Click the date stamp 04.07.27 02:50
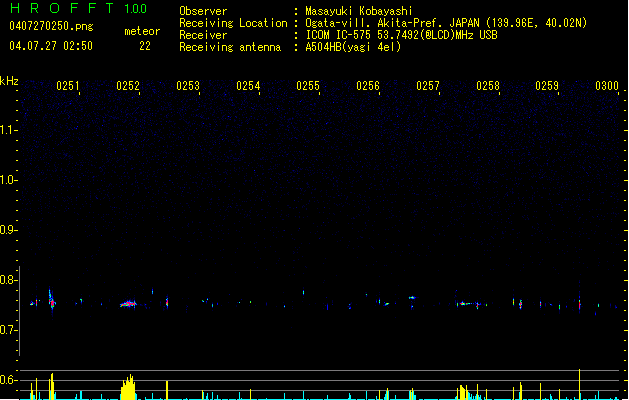Image resolution: width=629 pixels, height=400 pixels. click(x=51, y=46)
